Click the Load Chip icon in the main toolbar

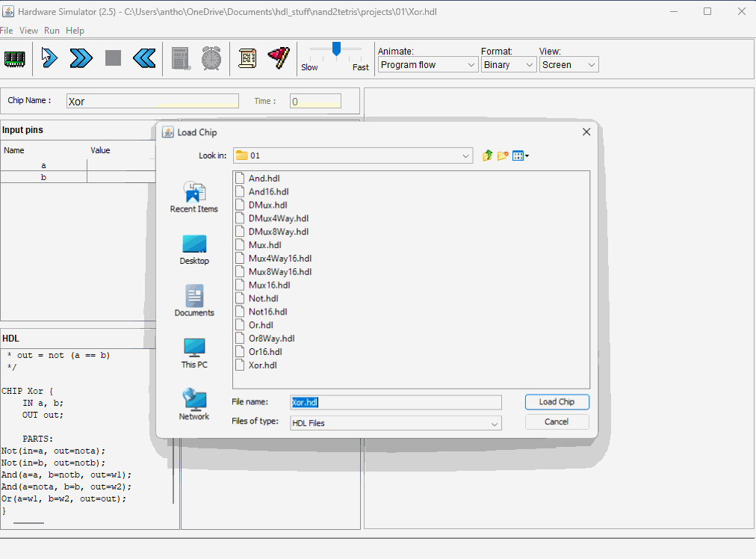click(15, 58)
